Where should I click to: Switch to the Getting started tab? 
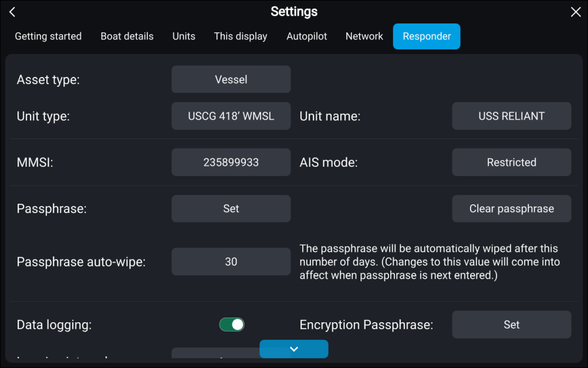(48, 36)
